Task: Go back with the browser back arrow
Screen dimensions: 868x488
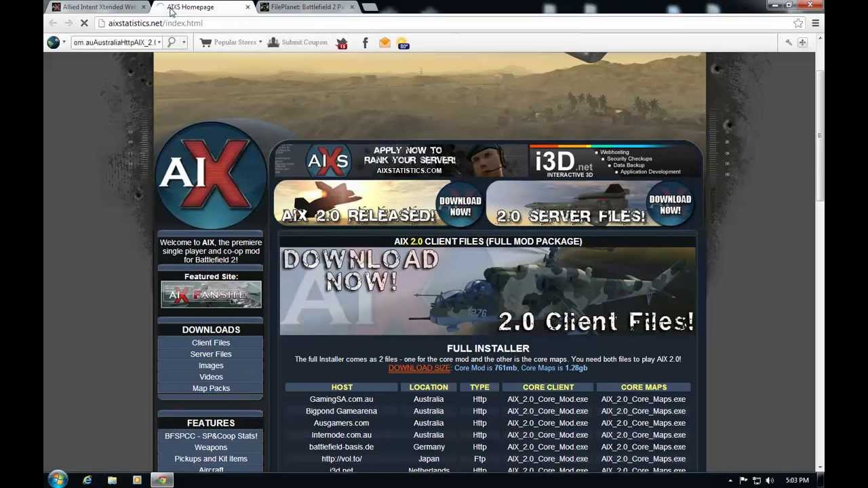Action: [53, 23]
